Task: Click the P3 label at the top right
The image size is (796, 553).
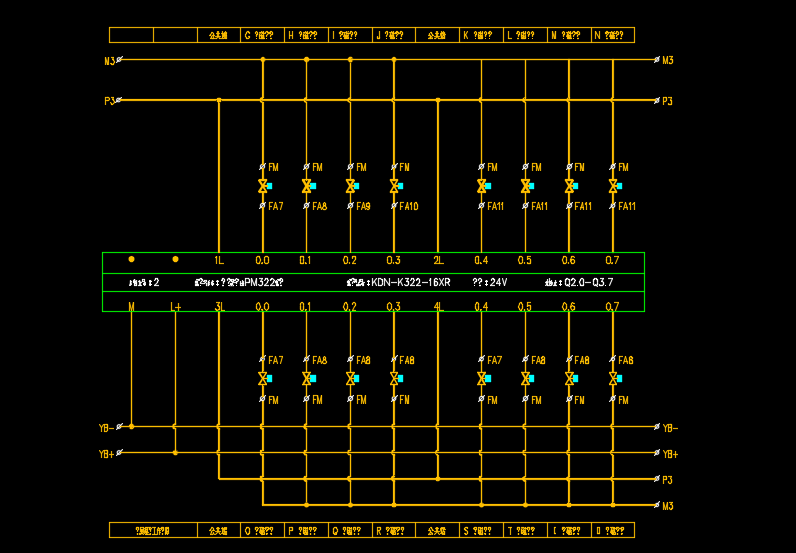Action: click(667, 102)
